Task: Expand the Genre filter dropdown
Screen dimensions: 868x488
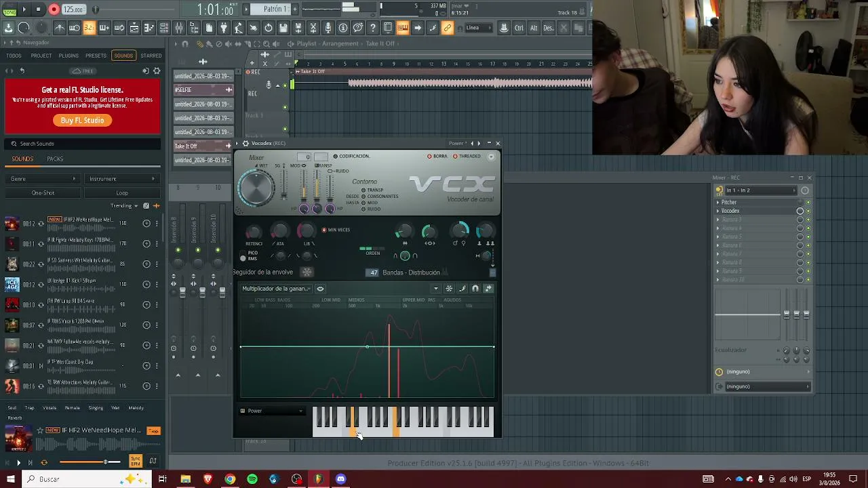Action: tap(44, 179)
